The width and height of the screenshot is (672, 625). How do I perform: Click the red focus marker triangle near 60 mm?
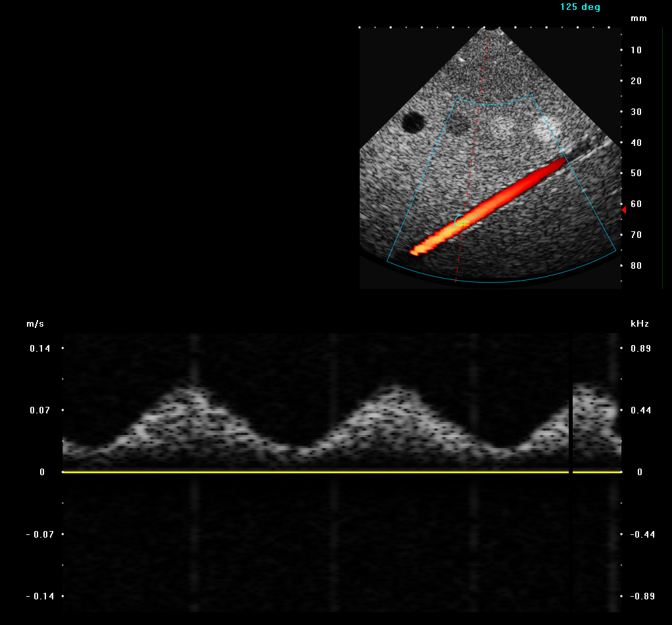pyautogui.click(x=623, y=210)
